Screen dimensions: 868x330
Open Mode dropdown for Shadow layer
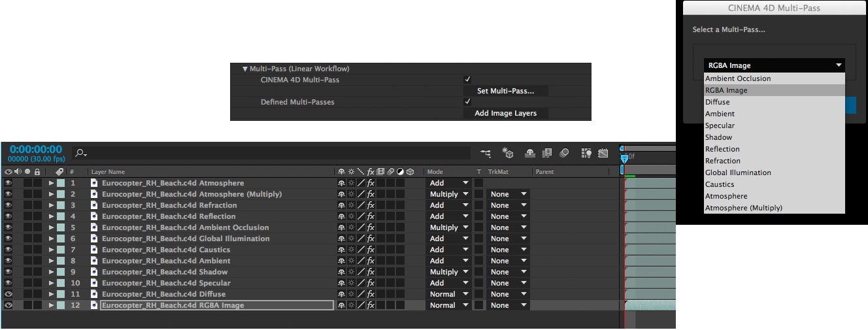tap(448, 272)
